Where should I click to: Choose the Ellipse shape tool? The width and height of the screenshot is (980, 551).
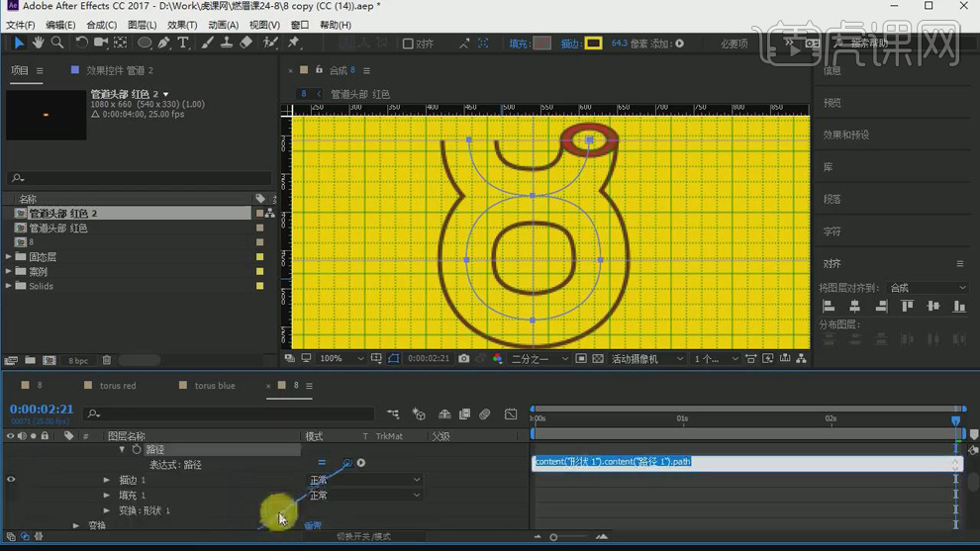pos(145,43)
